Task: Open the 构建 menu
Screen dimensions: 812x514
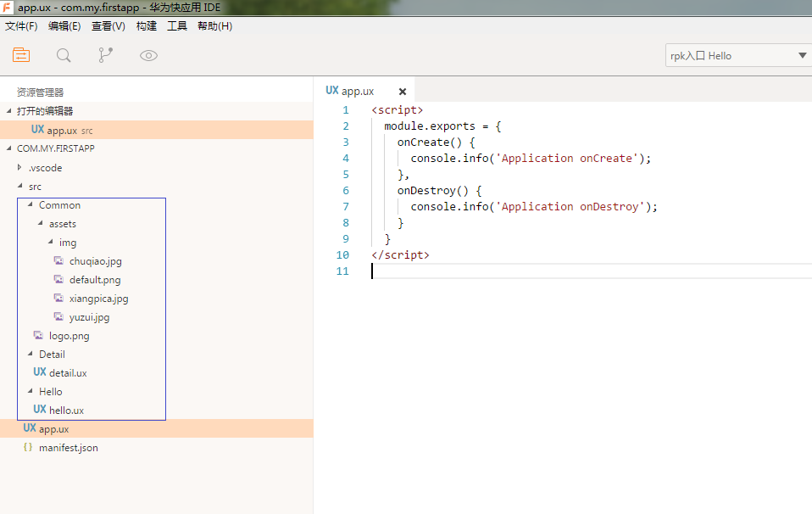Action: 147,26
